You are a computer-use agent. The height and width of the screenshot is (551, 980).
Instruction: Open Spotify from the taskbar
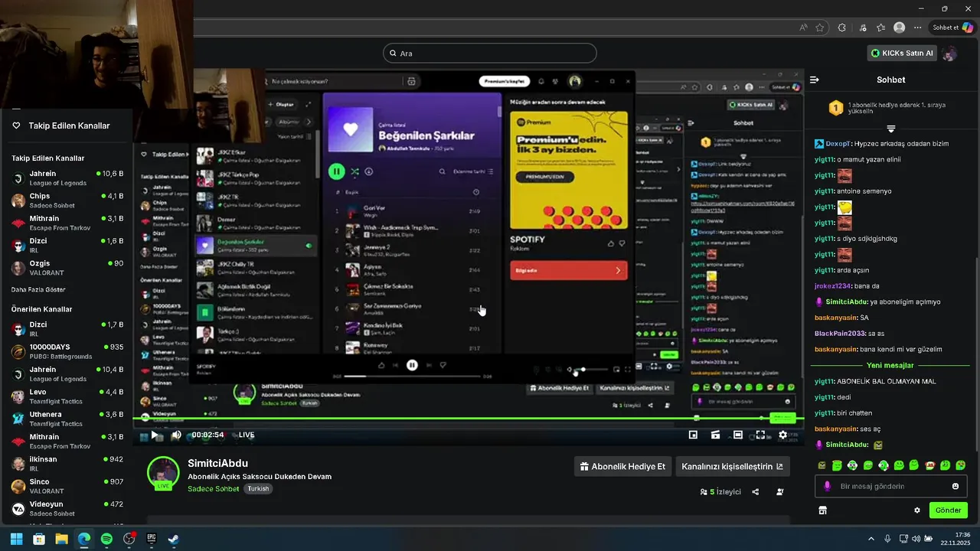(x=106, y=539)
